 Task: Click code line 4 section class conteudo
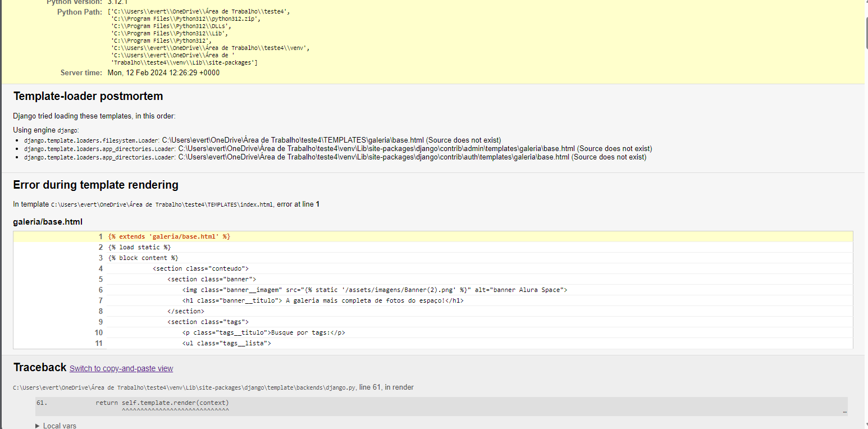(200, 268)
